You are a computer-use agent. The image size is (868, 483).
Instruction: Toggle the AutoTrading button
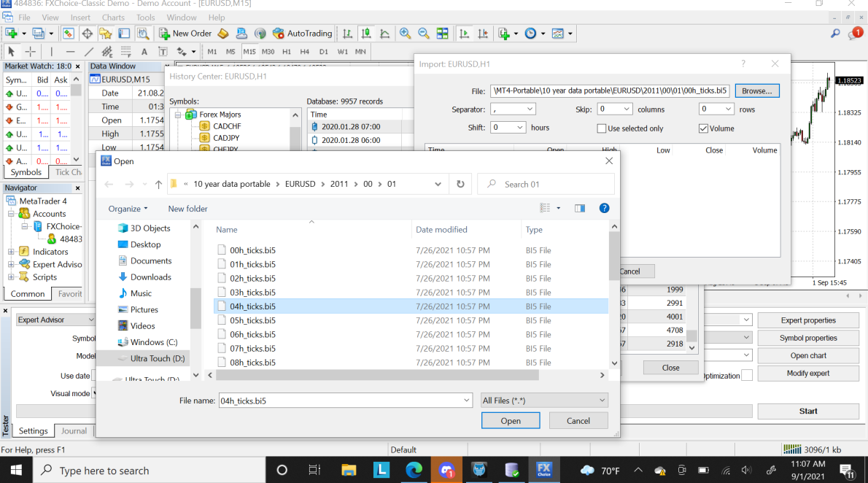pyautogui.click(x=302, y=34)
